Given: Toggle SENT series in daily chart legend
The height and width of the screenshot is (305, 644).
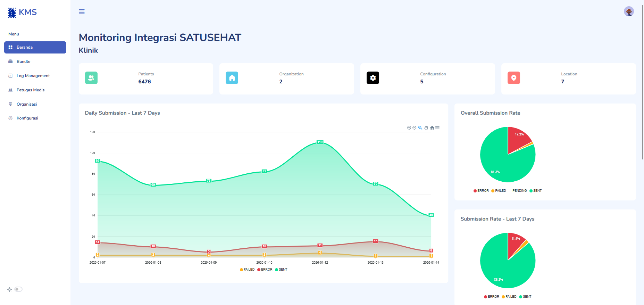Looking at the screenshot, I should (281, 270).
